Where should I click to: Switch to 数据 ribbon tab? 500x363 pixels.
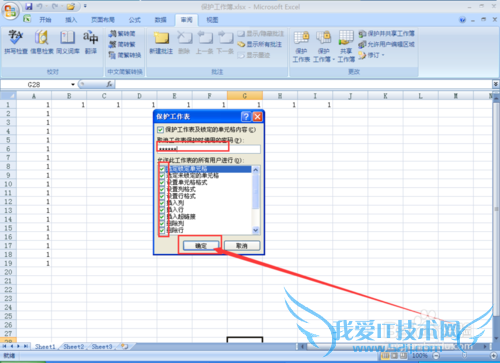[x=160, y=20]
